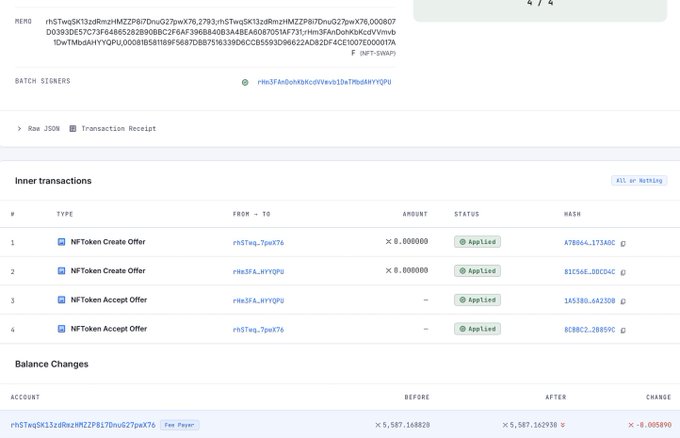Copy hash 81C56E..DDCD4C
Viewport: 680px width, 438px height.
pos(623,273)
